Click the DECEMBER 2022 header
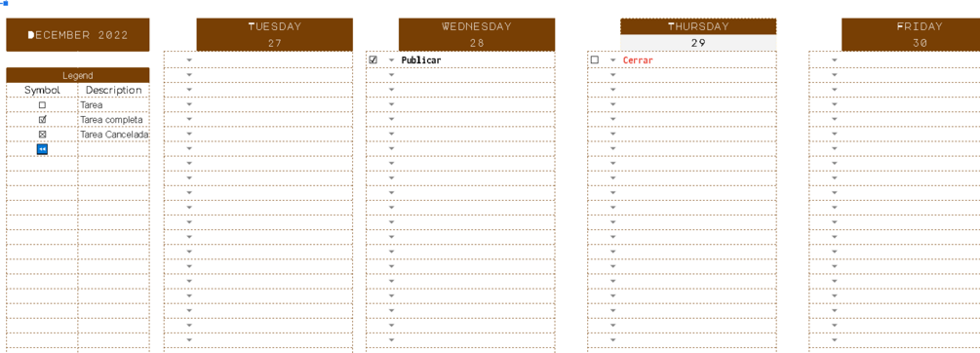The width and height of the screenshot is (980, 353). (x=78, y=35)
